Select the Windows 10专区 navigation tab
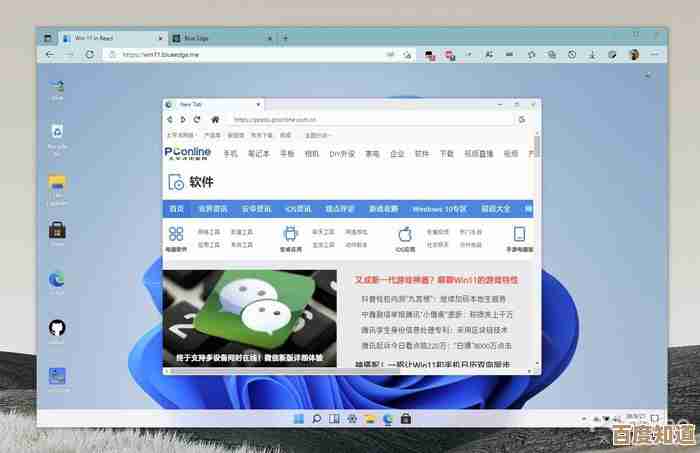Image resolution: width=700 pixels, height=453 pixels. (439, 209)
